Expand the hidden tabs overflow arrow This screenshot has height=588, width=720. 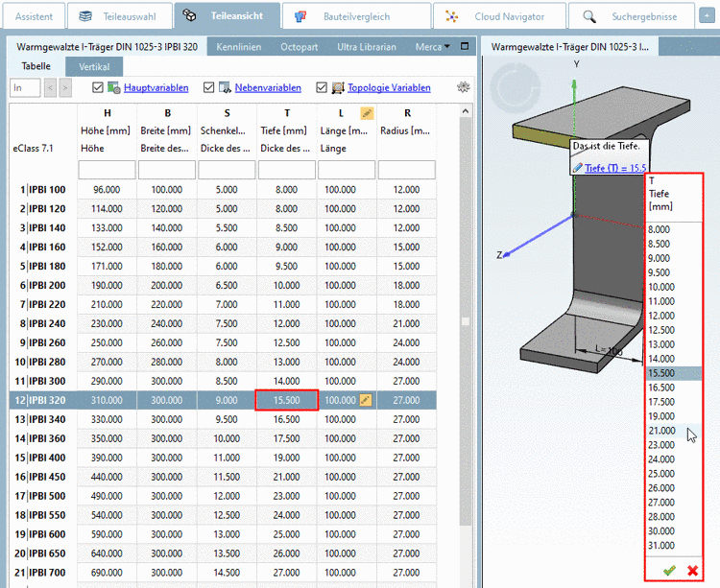point(448,47)
